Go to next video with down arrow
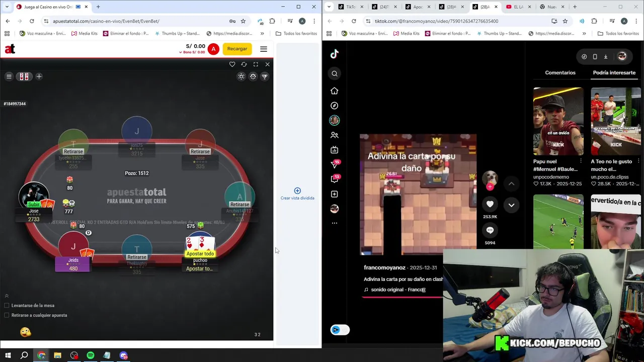644x362 pixels. click(x=511, y=205)
